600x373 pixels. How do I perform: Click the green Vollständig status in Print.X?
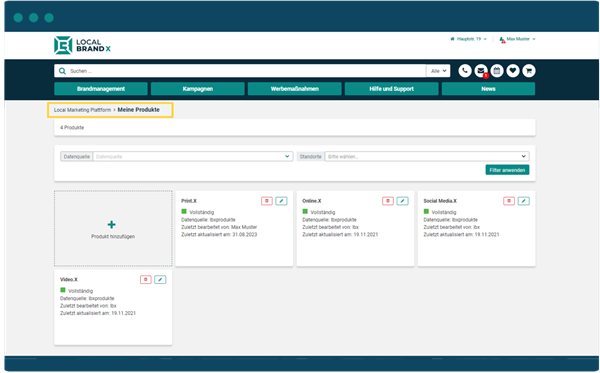[x=197, y=212]
